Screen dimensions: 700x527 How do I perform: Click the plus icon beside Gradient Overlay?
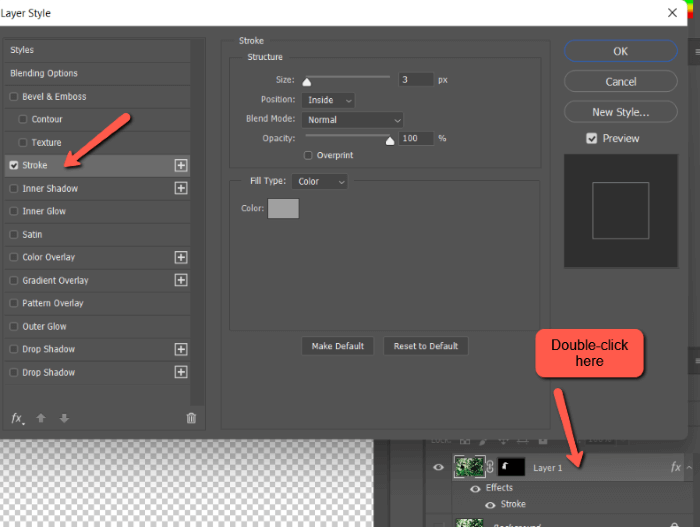pos(181,280)
